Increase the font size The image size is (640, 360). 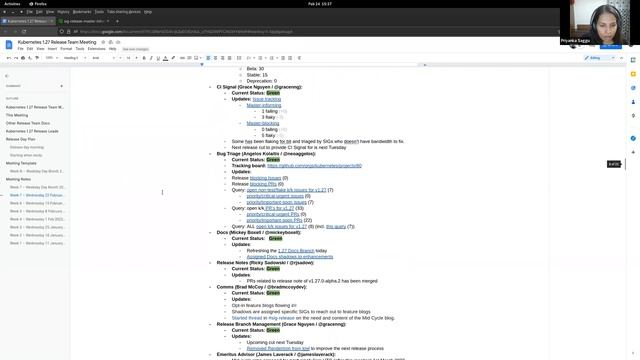pyautogui.click(x=136, y=58)
